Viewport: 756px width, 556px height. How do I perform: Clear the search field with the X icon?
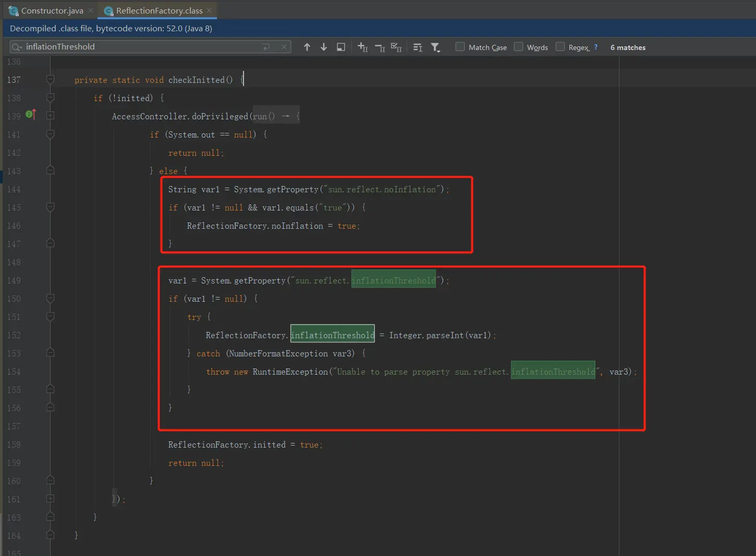tap(284, 47)
